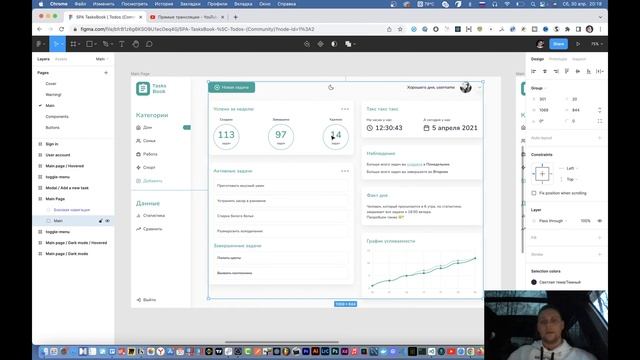Select the Sign in layer
640x360 pixels.
[52, 144]
